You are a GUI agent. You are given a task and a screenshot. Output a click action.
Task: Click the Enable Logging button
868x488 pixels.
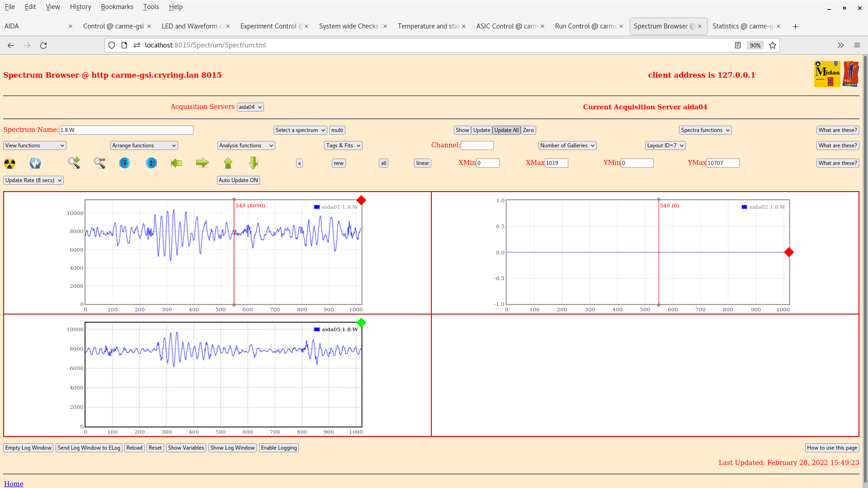pos(279,448)
